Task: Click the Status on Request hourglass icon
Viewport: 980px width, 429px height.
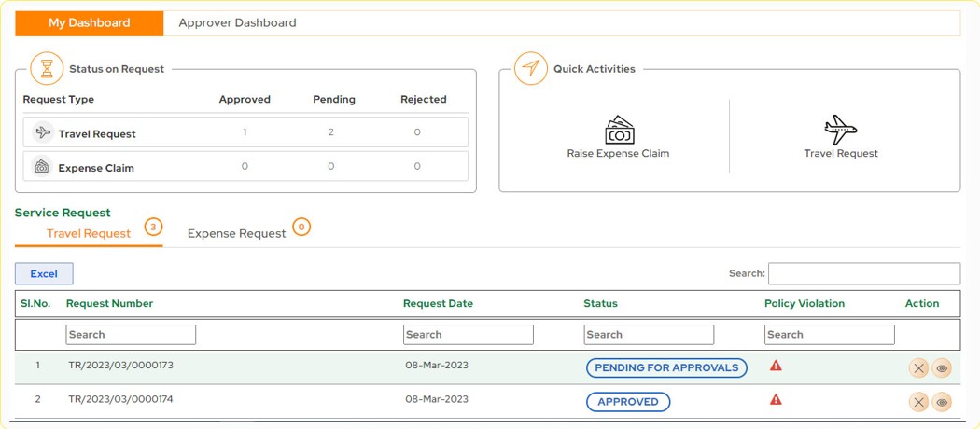Action: coord(47,69)
